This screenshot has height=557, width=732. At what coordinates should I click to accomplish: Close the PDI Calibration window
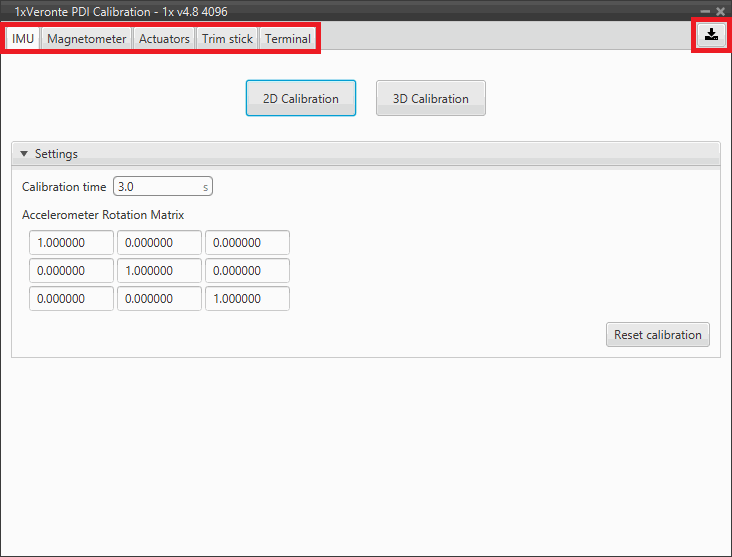tap(720, 11)
